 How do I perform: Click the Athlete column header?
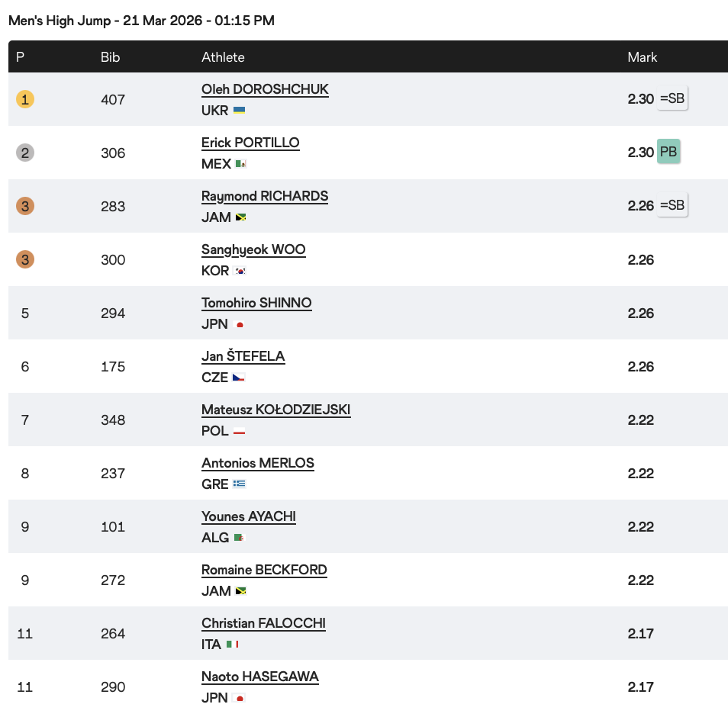pos(223,57)
